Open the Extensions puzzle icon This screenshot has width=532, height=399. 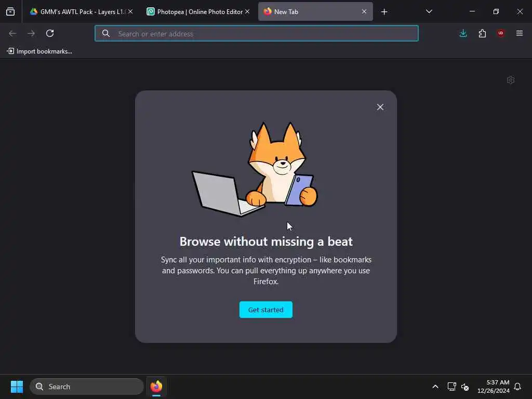coord(482,33)
